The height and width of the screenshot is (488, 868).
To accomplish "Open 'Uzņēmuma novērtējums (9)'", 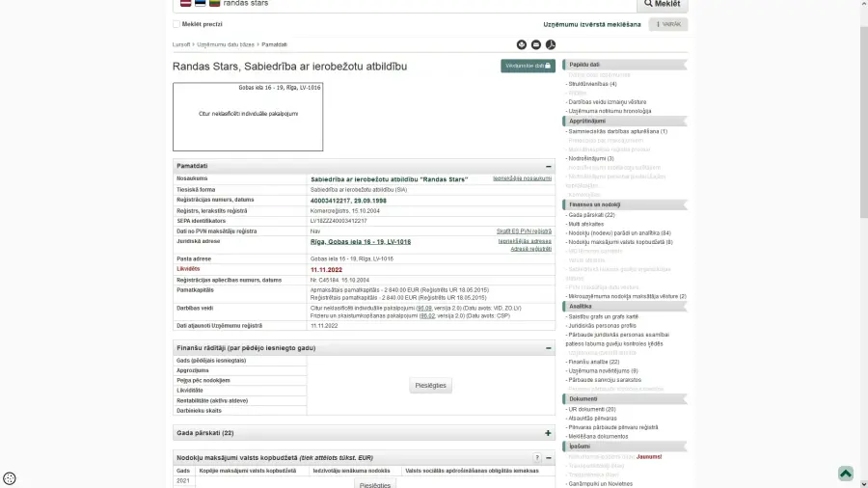I will pos(602,371).
